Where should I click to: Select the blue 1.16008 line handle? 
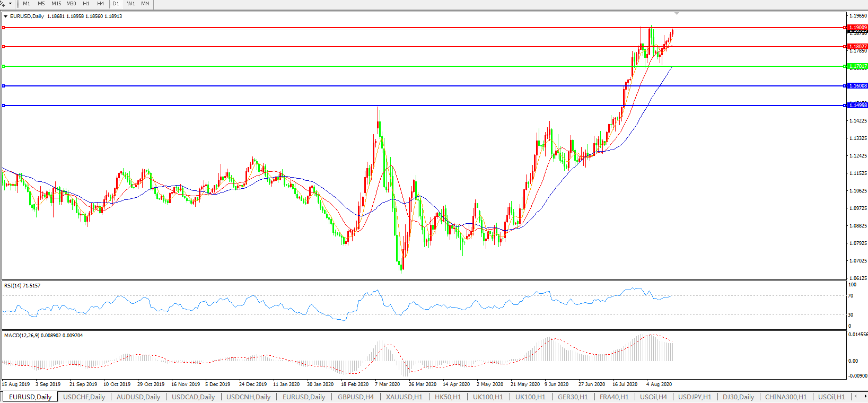click(x=4, y=86)
